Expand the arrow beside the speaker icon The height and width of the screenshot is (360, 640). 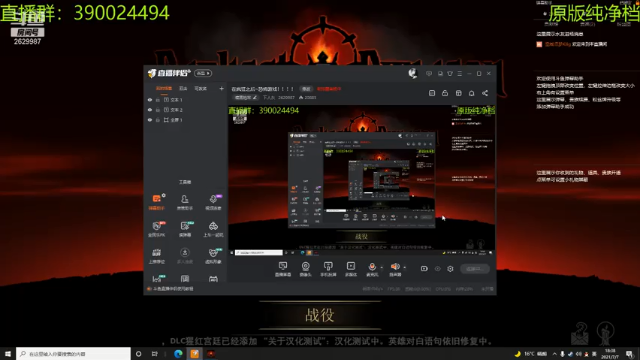click(x=404, y=268)
